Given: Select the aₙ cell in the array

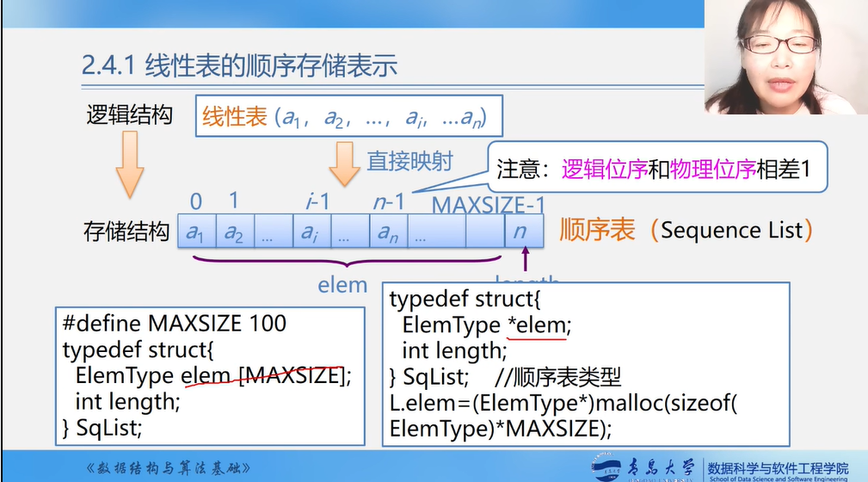Looking at the screenshot, I should (387, 232).
